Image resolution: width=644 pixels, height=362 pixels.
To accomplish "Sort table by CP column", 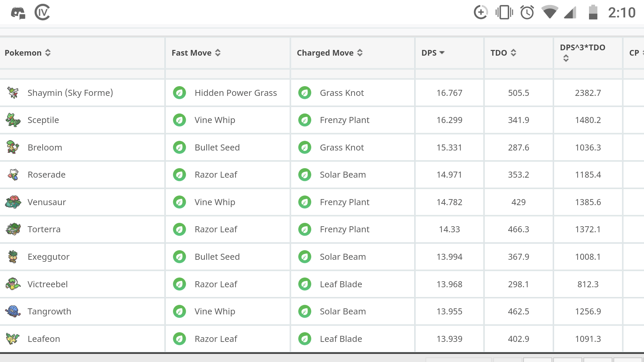I will (x=636, y=53).
